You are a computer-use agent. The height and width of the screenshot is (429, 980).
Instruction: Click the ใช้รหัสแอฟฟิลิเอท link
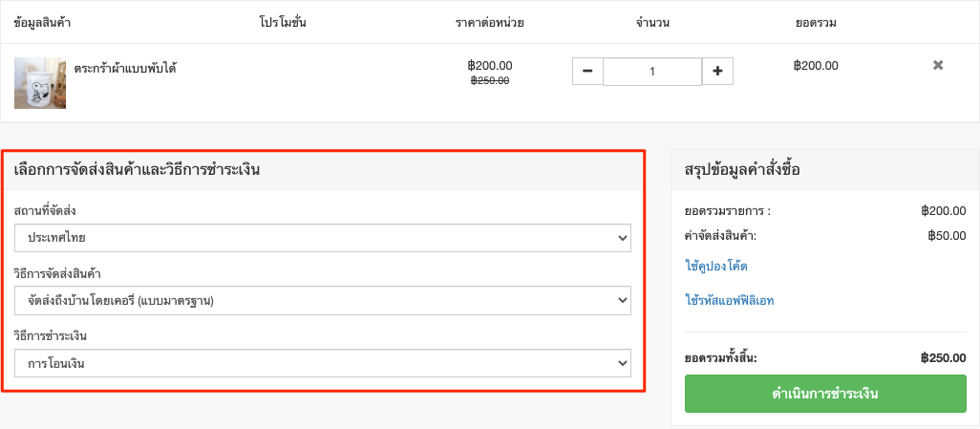click(x=730, y=301)
